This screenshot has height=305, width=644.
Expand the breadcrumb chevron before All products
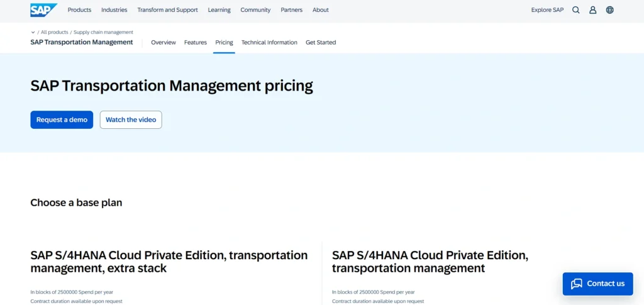coord(33,33)
